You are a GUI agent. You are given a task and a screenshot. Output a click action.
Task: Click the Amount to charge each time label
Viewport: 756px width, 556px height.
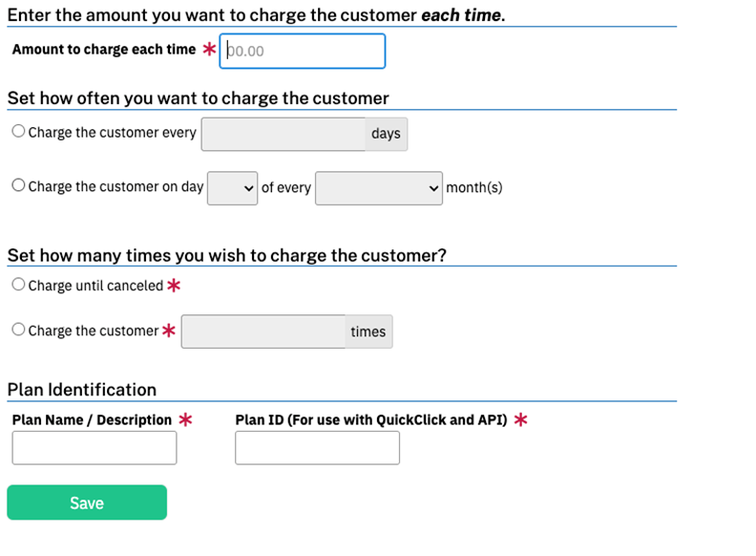click(103, 50)
